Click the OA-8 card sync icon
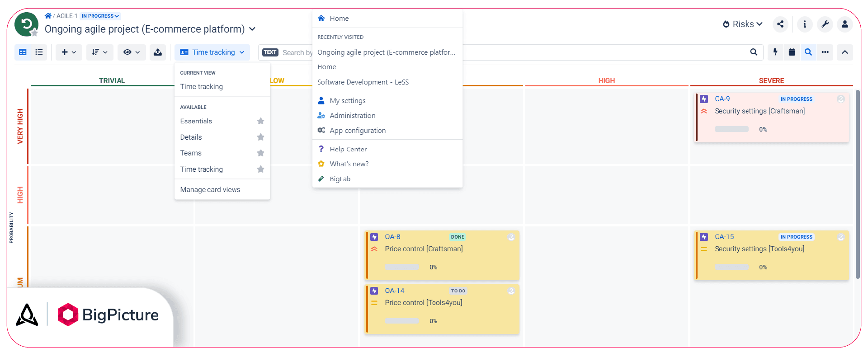Image resolution: width=868 pixels, height=357 pixels. pos(511,237)
